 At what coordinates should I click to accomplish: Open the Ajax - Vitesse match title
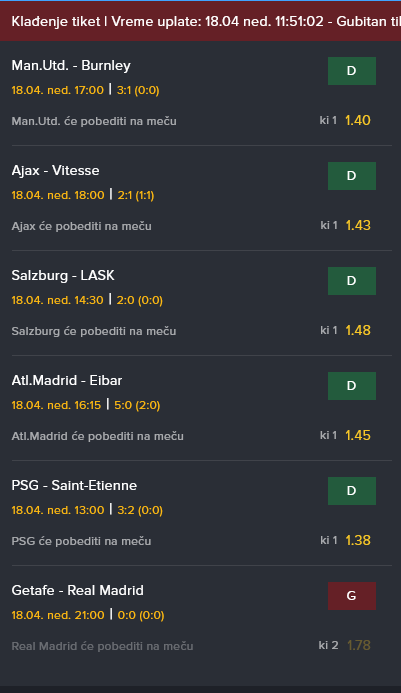coord(55,171)
